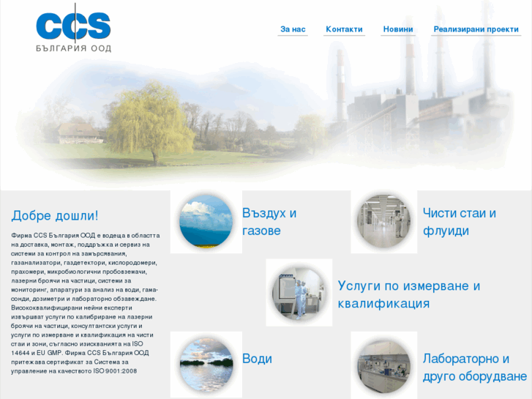
Task: Click the laboratory benches circular image
Action: coord(383,365)
